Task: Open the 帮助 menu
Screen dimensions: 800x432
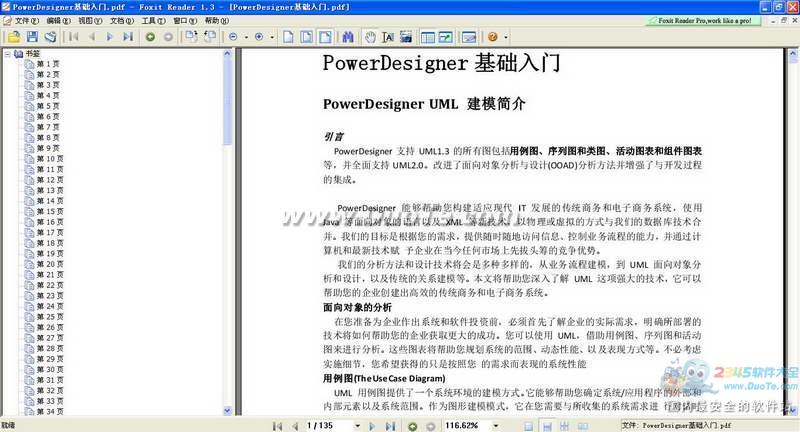Action: tap(217, 21)
